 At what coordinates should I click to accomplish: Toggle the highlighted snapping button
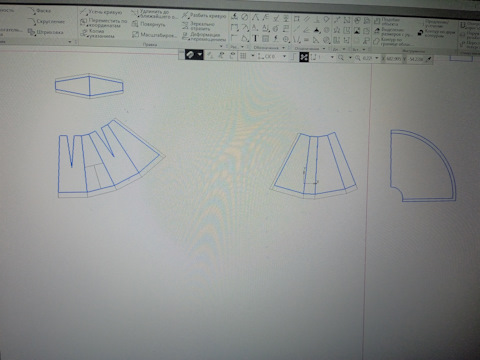coord(304,57)
